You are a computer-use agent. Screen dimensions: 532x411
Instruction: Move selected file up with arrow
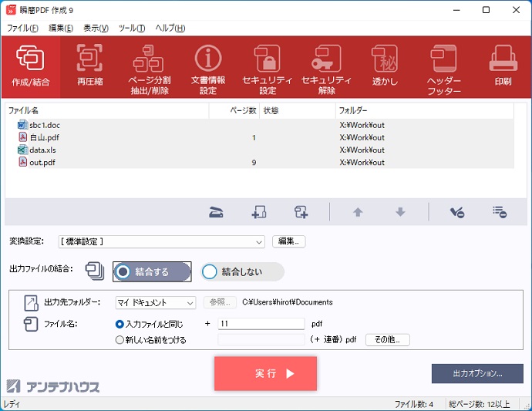(358, 212)
